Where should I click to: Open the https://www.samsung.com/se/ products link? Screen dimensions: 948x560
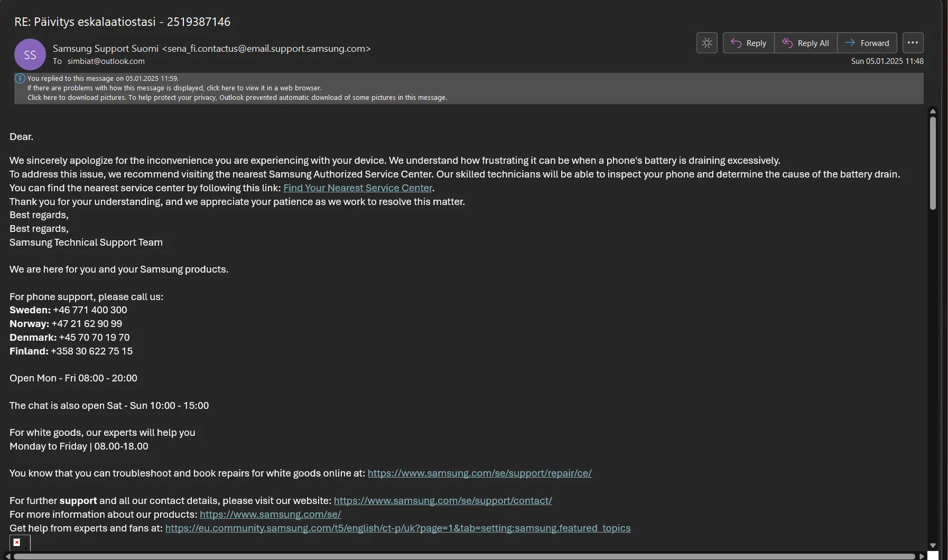pyautogui.click(x=270, y=514)
